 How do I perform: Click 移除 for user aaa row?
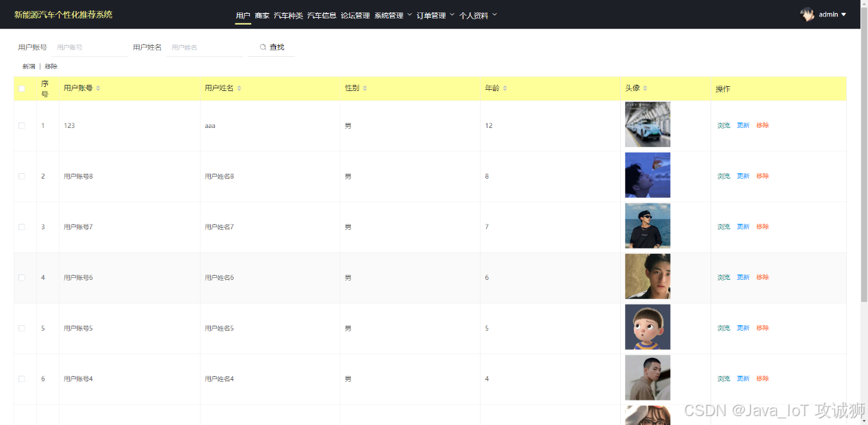point(763,125)
